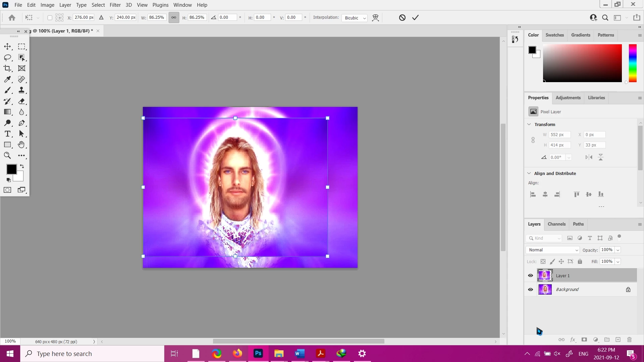This screenshot has width=644, height=362.
Task: Switch to the Channels tab
Action: pyautogui.click(x=556, y=224)
